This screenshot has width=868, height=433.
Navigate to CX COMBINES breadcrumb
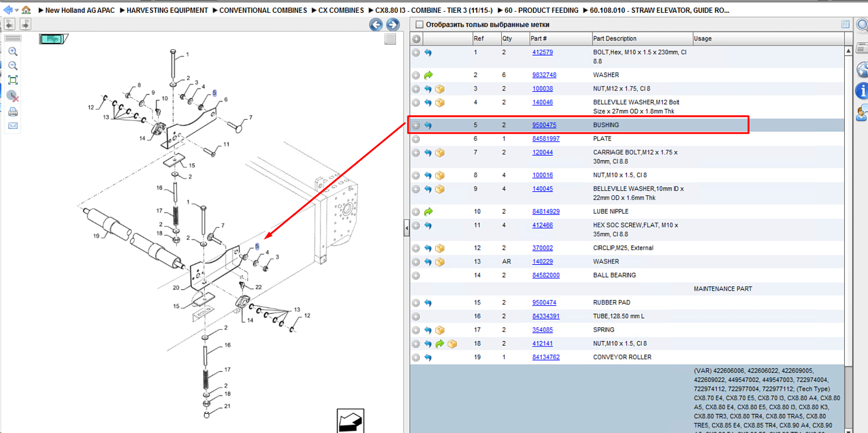341,10
